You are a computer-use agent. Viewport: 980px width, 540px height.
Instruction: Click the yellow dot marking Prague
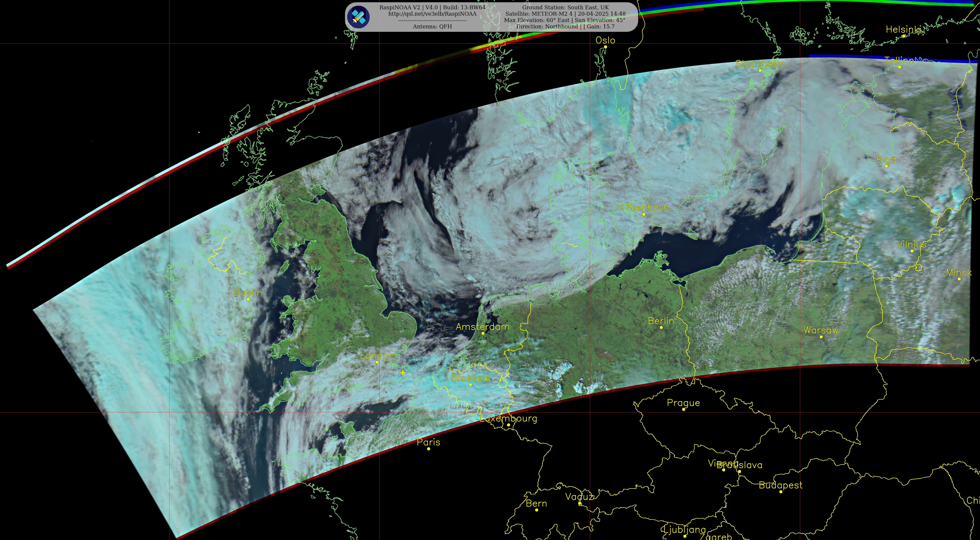[684, 409]
